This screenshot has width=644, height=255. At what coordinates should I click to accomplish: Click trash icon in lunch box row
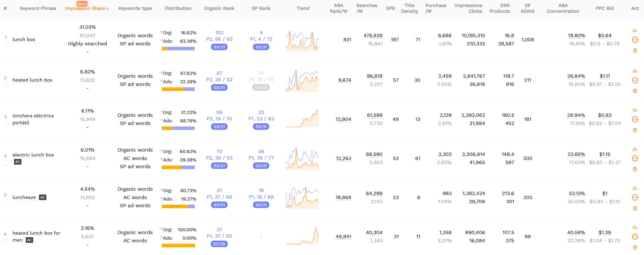[635, 51]
